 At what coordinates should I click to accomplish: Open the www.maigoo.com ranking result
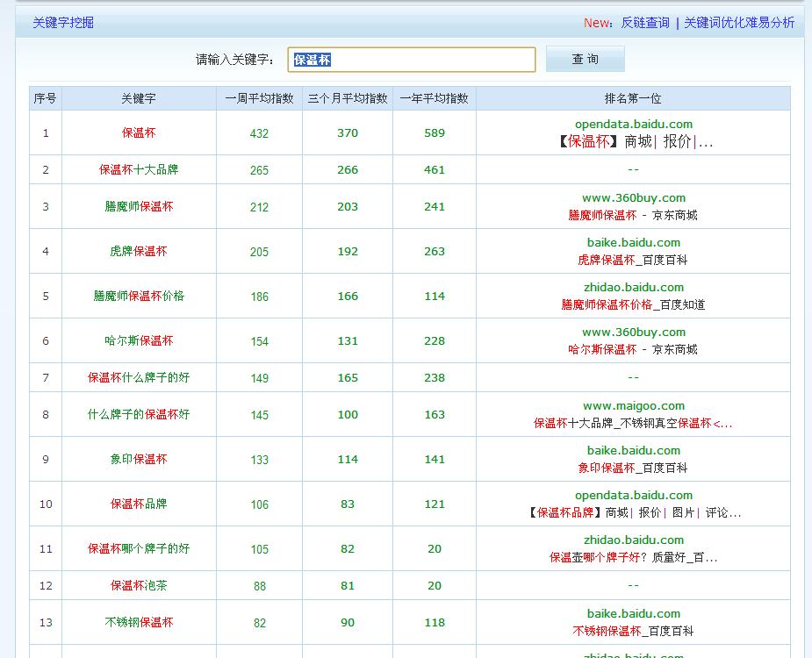(x=633, y=406)
